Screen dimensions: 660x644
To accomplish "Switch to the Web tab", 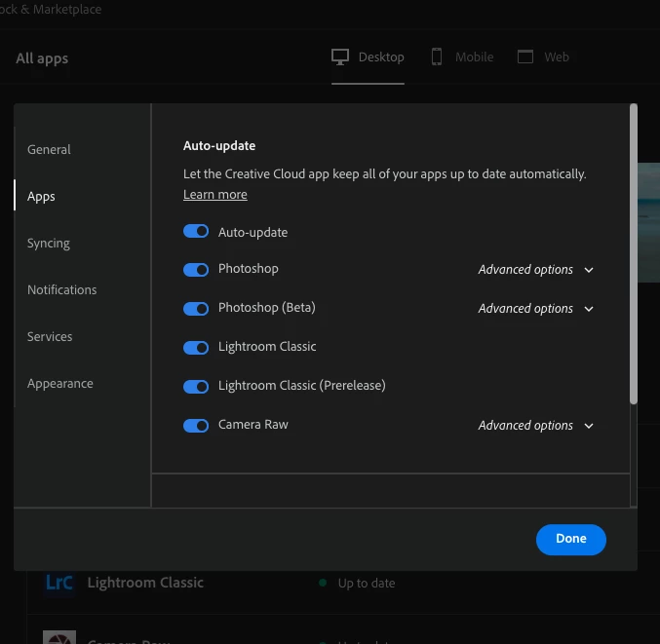I will pos(543,57).
